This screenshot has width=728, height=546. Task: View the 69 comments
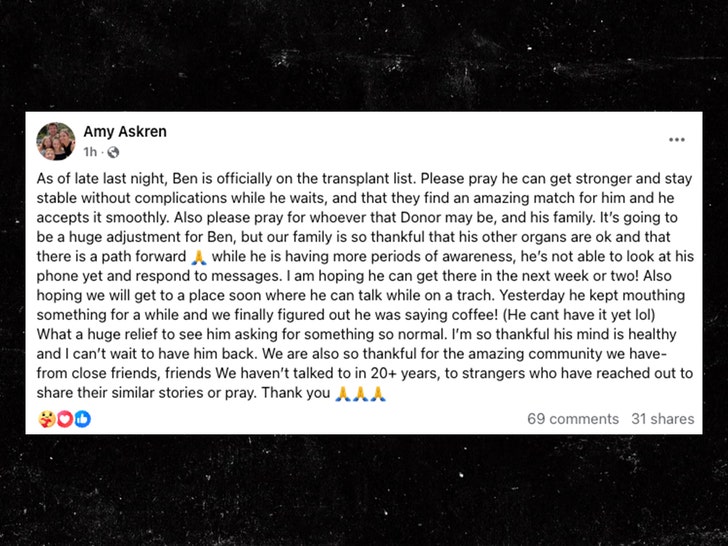573,419
